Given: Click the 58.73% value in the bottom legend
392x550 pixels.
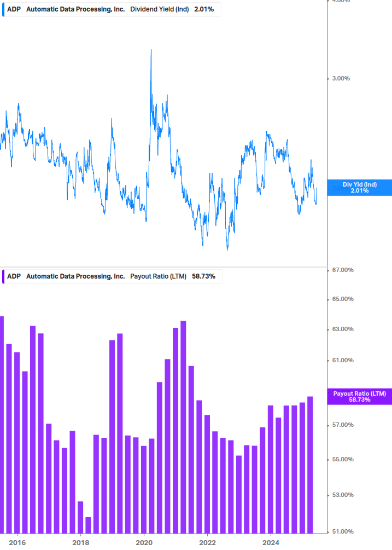Looking at the screenshot, I should point(203,276).
